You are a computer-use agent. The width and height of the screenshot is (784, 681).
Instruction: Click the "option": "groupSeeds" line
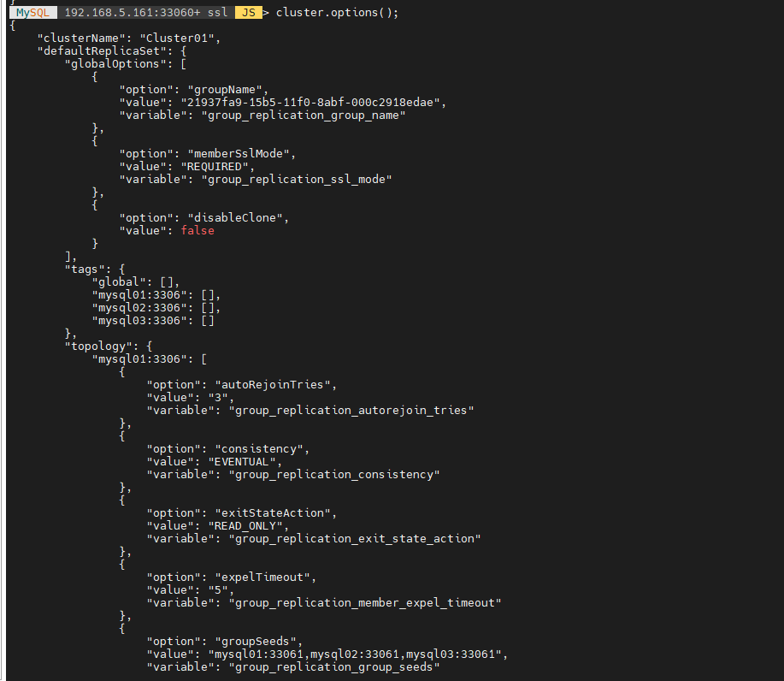225,642
